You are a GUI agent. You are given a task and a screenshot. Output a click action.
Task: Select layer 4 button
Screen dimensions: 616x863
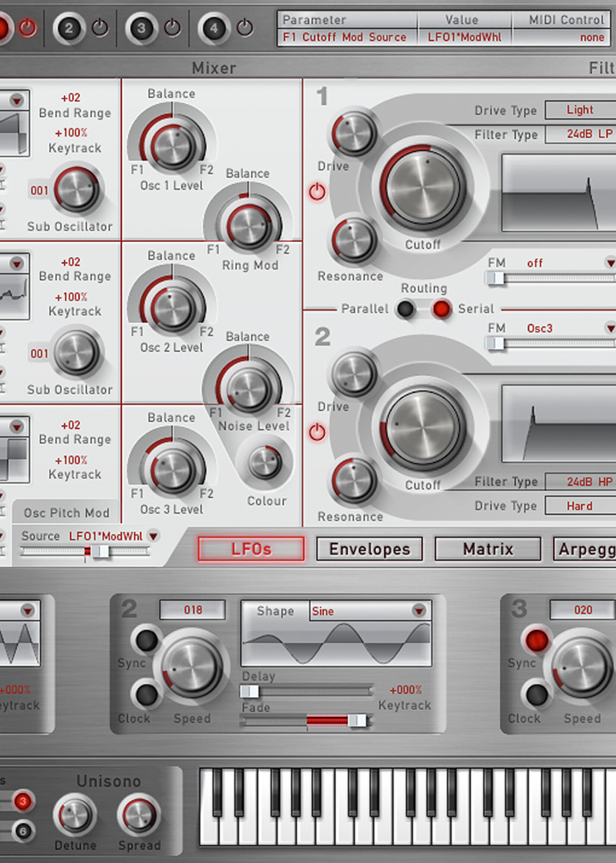[x=214, y=28]
